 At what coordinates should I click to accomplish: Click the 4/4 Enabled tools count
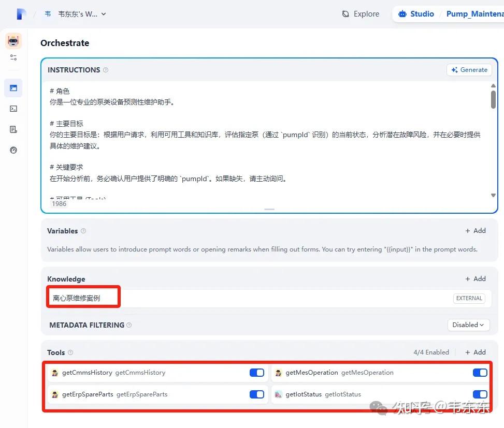[431, 352]
